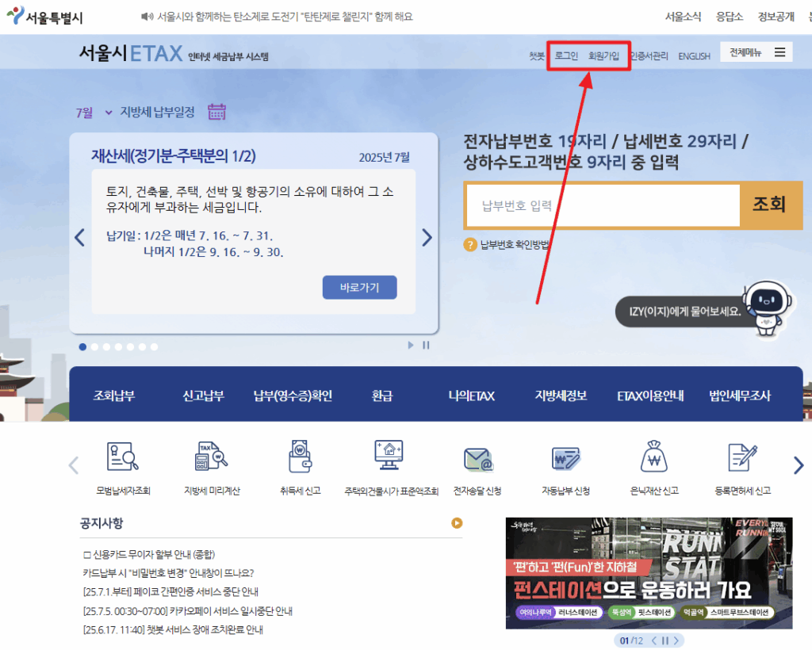
Task: Open the 지방세정보 menu
Action: pos(561,396)
